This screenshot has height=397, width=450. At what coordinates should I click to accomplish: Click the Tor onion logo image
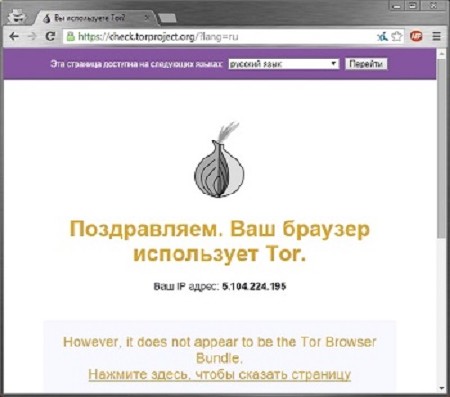pos(219,160)
